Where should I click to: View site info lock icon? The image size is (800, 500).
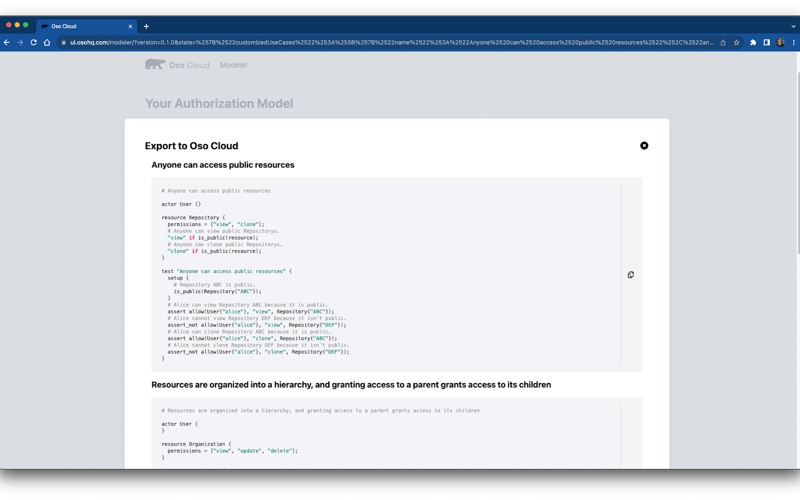63,42
